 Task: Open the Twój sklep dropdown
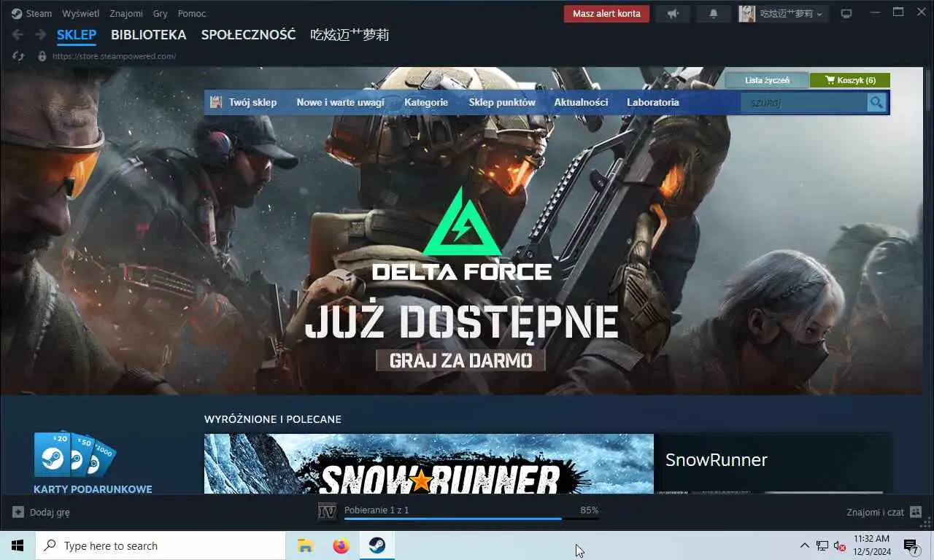pyautogui.click(x=252, y=102)
